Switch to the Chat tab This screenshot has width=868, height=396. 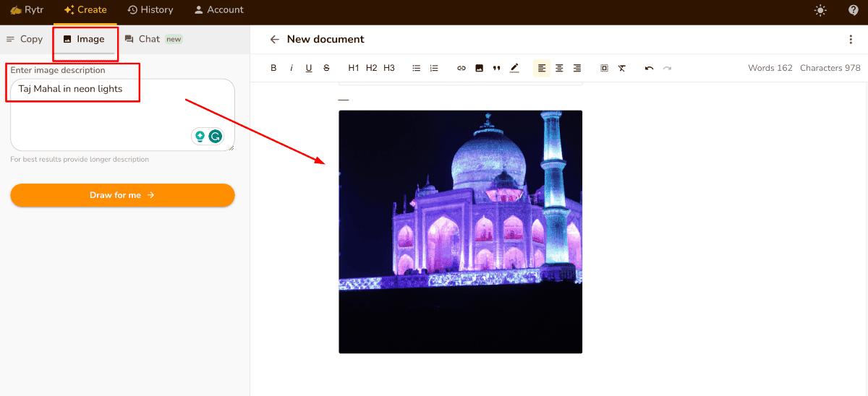coord(149,39)
